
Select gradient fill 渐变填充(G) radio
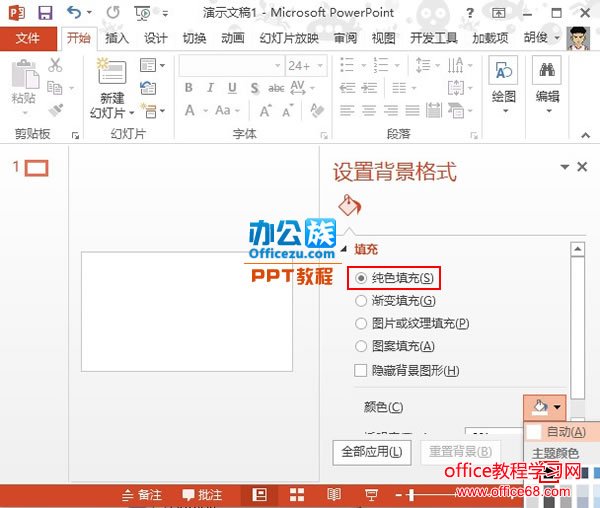click(x=361, y=301)
